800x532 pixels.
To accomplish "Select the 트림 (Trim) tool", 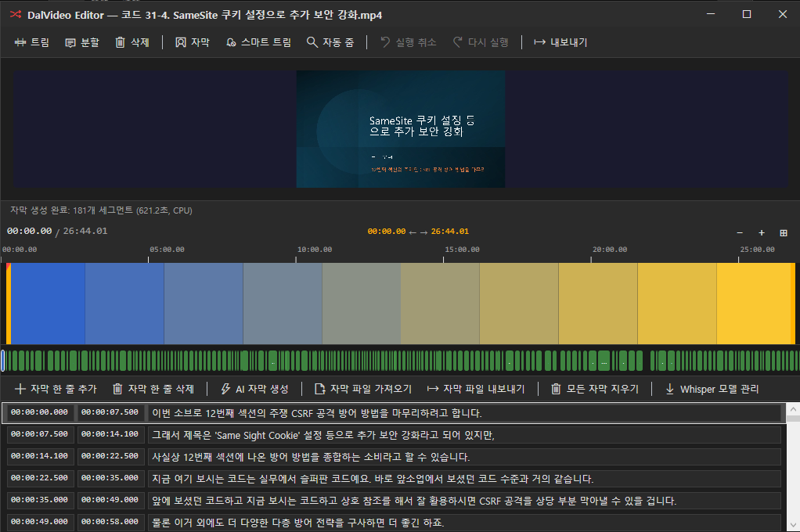I will coord(32,42).
